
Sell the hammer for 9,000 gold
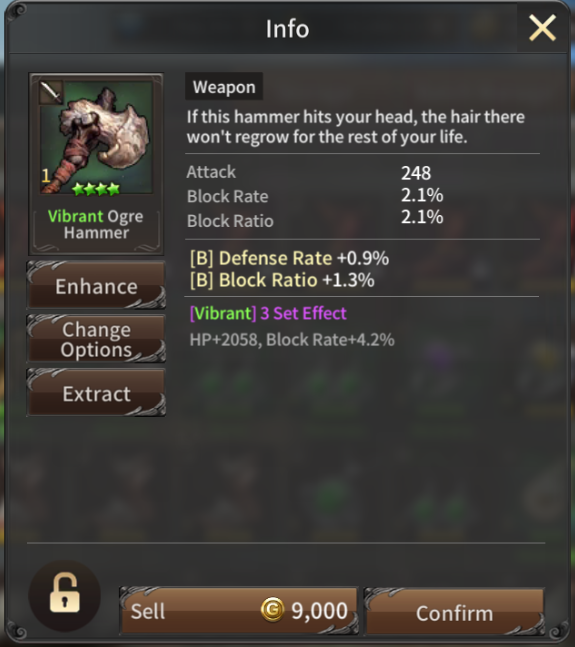coord(239,611)
